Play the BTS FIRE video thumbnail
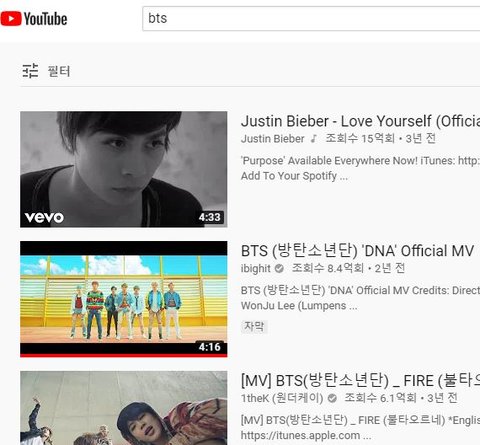This screenshot has height=445, width=480. pos(124,408)
